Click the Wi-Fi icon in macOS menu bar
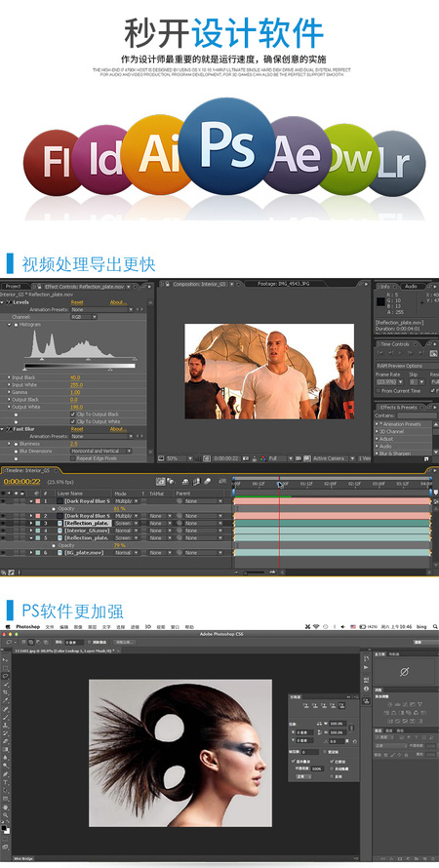 [316, 627]
